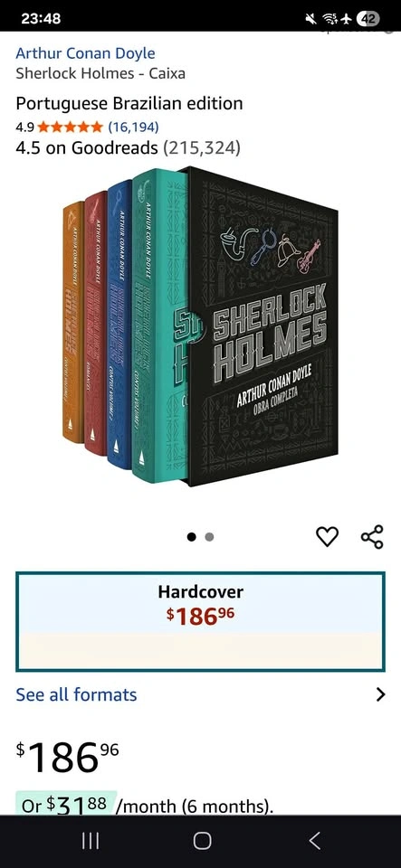This screenshot has width=401, height=868.
Task: Select the first image indicator dot
Action: click(192, 536)
